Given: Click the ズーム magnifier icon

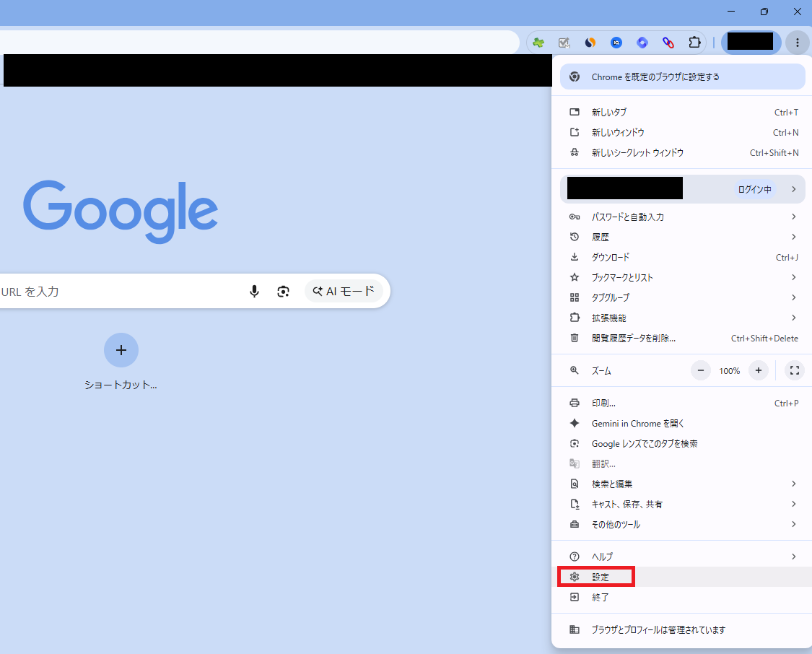Looking at the screenshot, I should (x=575, y=371).
